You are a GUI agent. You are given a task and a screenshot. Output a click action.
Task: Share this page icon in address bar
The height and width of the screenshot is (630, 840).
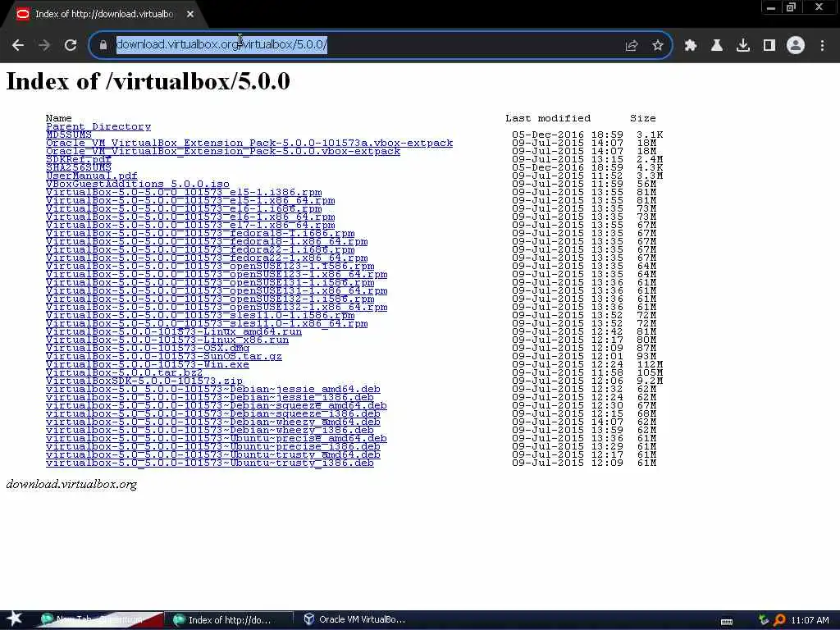(x=632, y=46)
